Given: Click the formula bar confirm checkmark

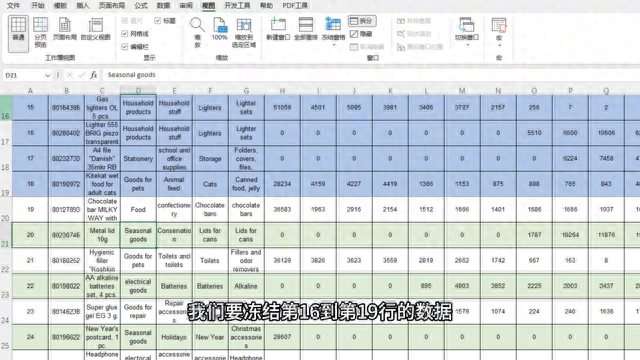Looking at the screenshot, I should coord(81,75).
